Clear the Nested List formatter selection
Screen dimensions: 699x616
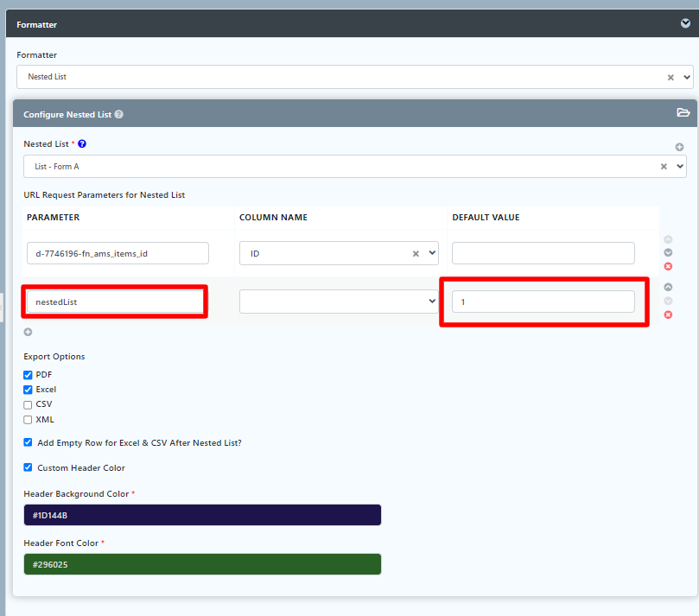point(670,78)
